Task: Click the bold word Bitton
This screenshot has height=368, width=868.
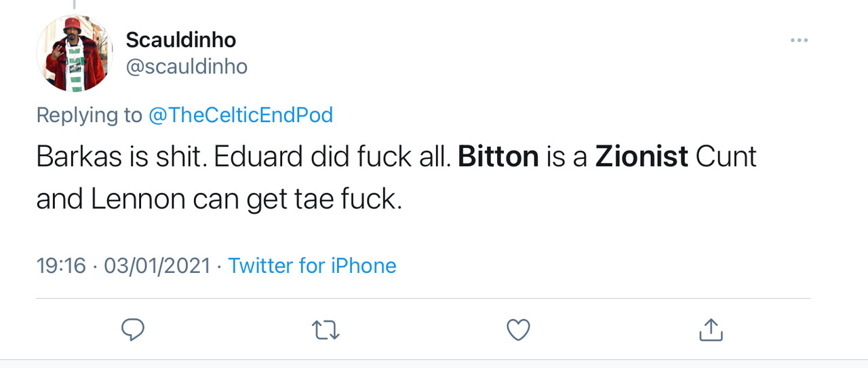Action: coord(498,157)
